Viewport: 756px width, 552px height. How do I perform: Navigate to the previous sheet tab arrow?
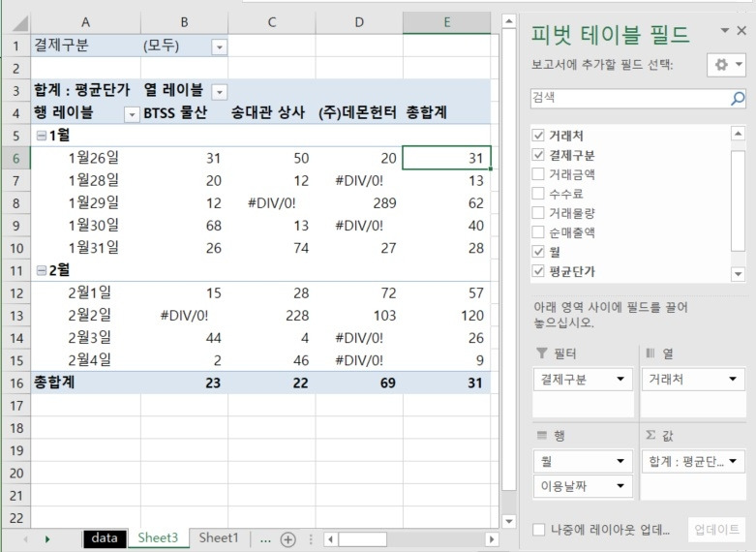coord(25,539)
